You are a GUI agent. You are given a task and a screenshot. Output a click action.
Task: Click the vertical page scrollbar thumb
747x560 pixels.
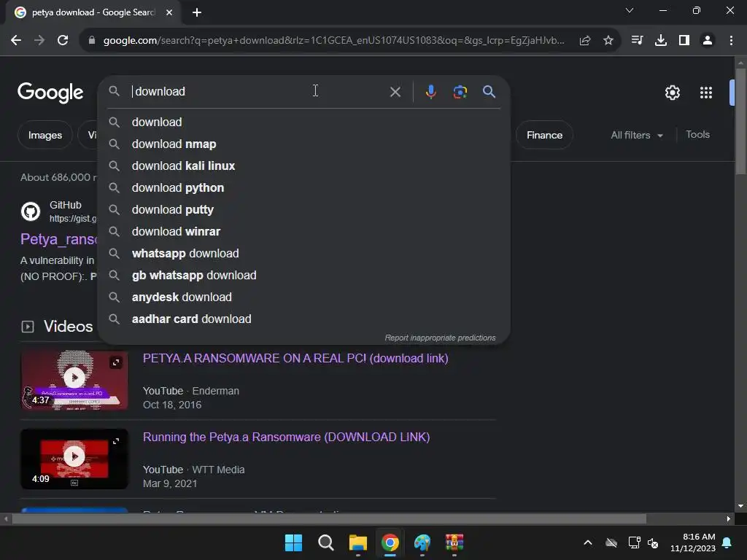tap(740, 122)
